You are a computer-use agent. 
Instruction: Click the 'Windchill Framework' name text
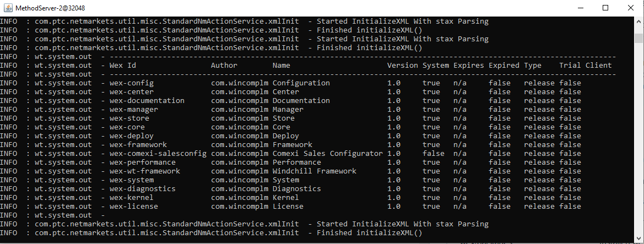coord(314,171)
